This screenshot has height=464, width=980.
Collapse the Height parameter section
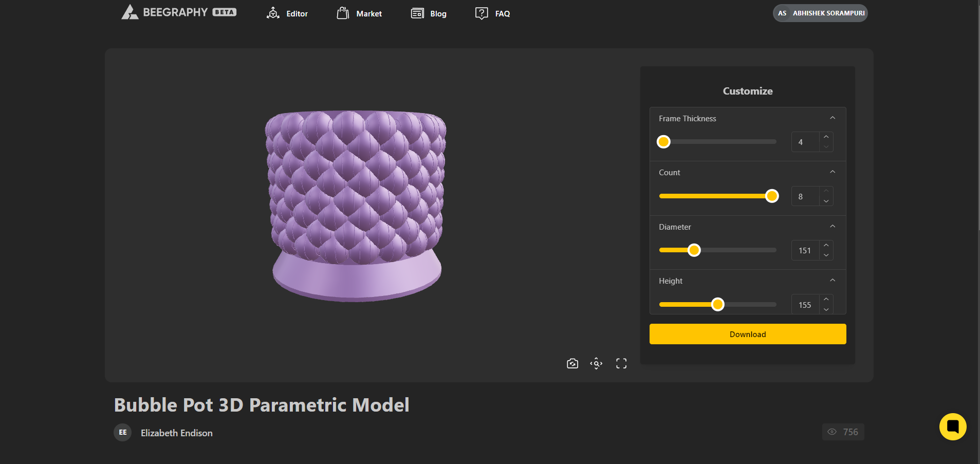click(833, 281)
